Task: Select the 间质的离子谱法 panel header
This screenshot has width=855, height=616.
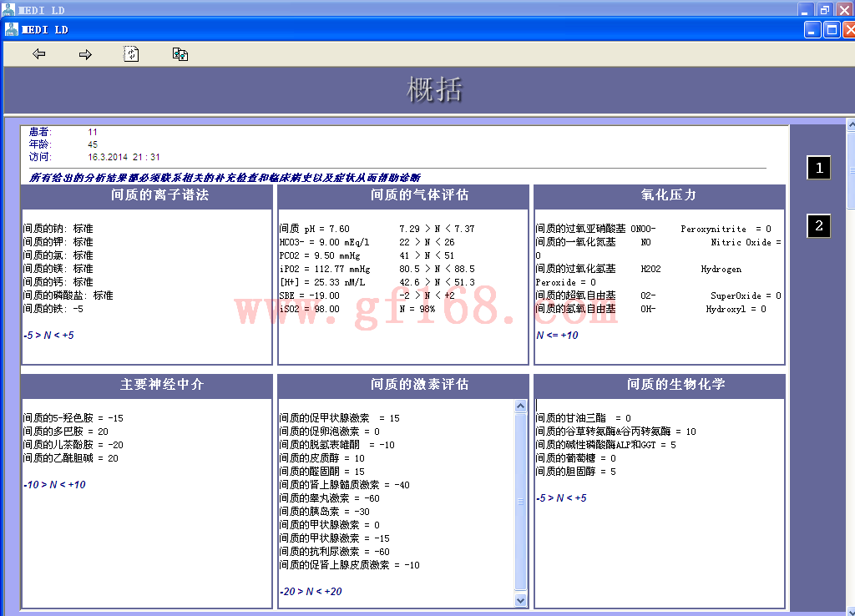Action: pyautogui.click(x=147, y=196)
